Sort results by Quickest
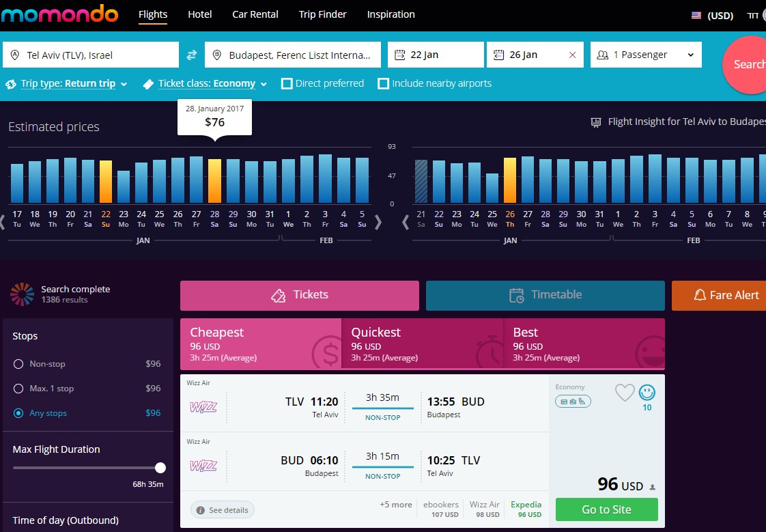The width and height of the screenshot is (766, 532). (x=422, y=344)
